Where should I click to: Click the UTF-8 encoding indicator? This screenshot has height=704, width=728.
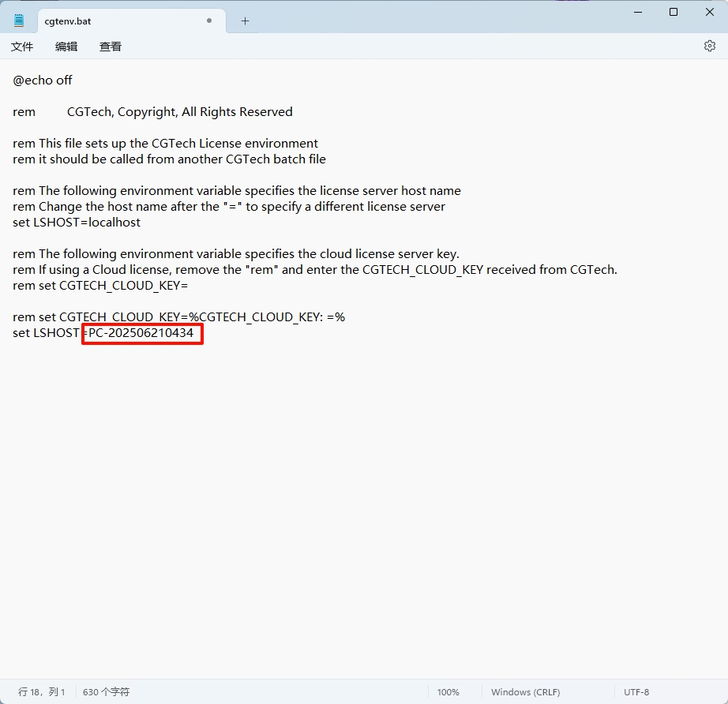[636, 692]
